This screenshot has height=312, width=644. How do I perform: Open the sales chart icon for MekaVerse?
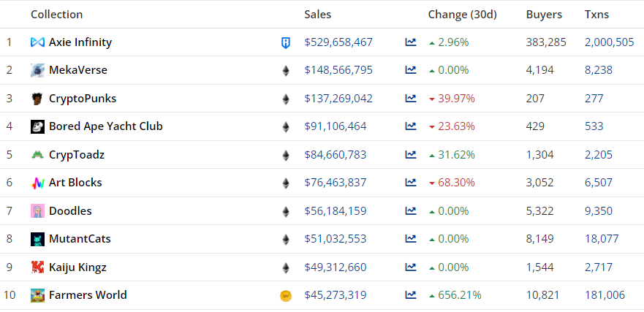coord(411,70)
